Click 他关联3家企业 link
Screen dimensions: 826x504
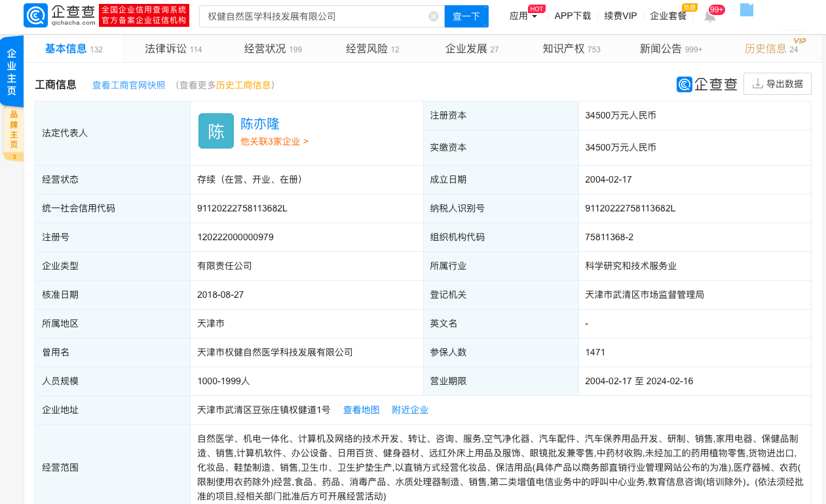point(274,141)
